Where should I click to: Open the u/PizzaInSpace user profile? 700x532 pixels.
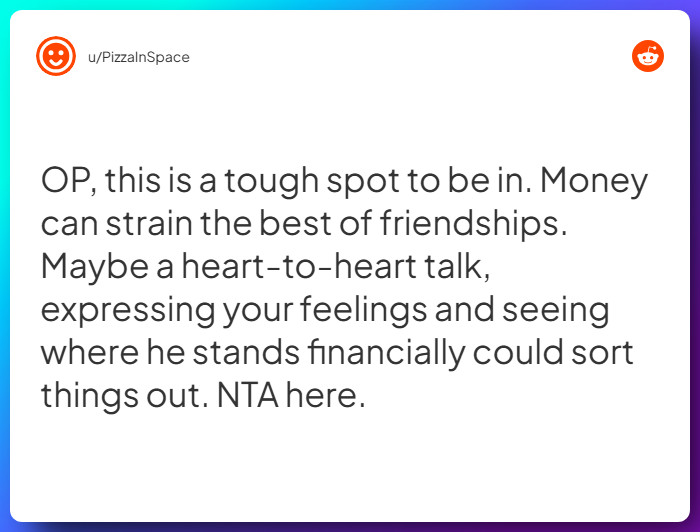click(x=138, y=57)
